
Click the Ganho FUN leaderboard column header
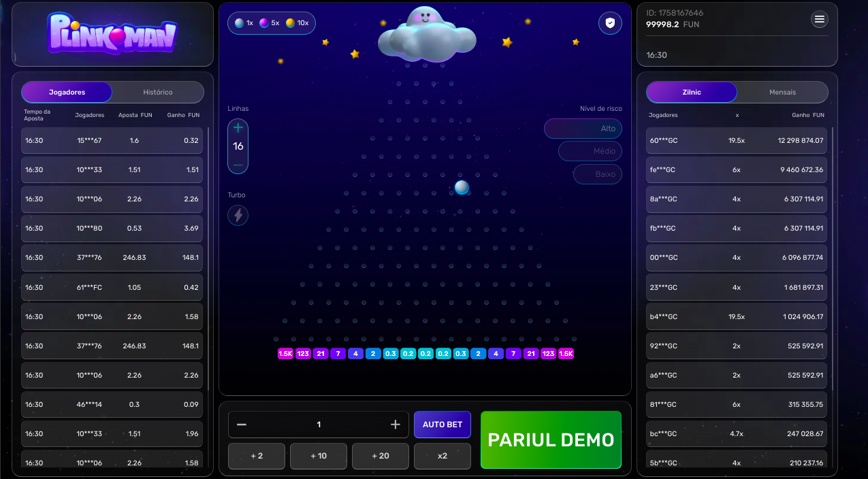(x=808, y=116)
